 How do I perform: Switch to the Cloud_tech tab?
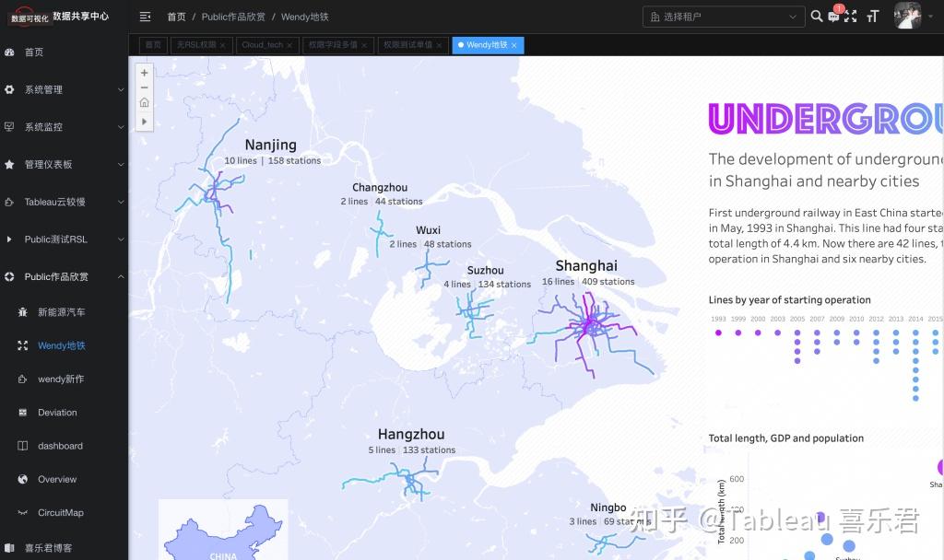265,44
